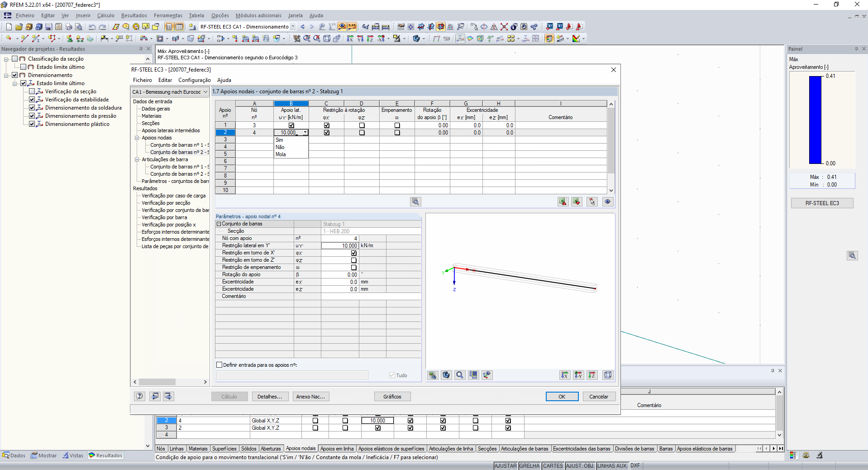Choose Não from the cell dropdown list
Viewport: 868px width, 470px height.
point(291,147)
